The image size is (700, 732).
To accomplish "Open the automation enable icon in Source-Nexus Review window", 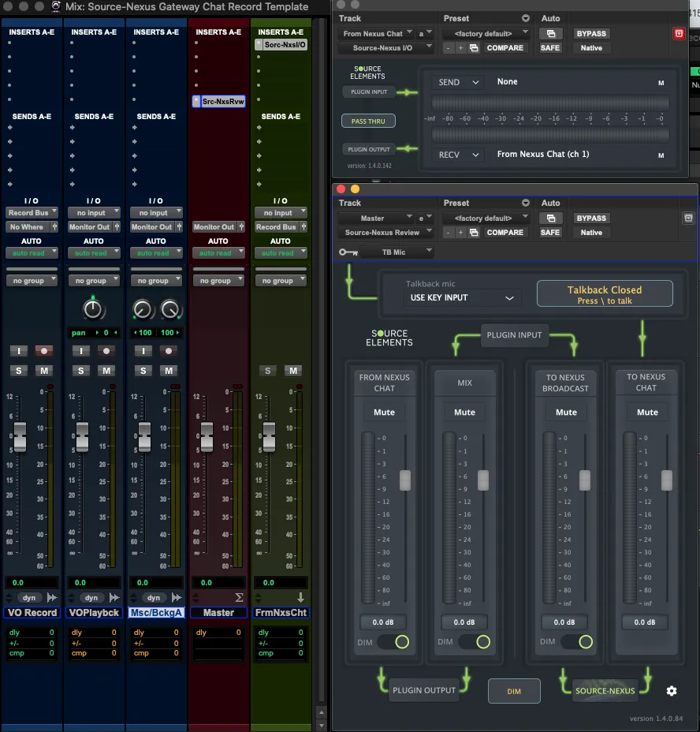I will 551,218.
